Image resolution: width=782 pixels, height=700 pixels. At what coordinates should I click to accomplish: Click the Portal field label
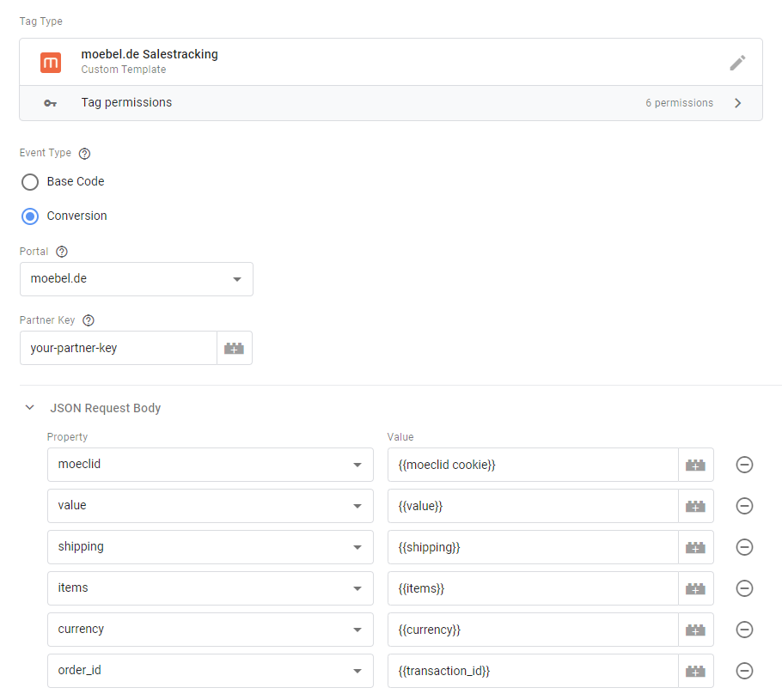coord(34,252)
